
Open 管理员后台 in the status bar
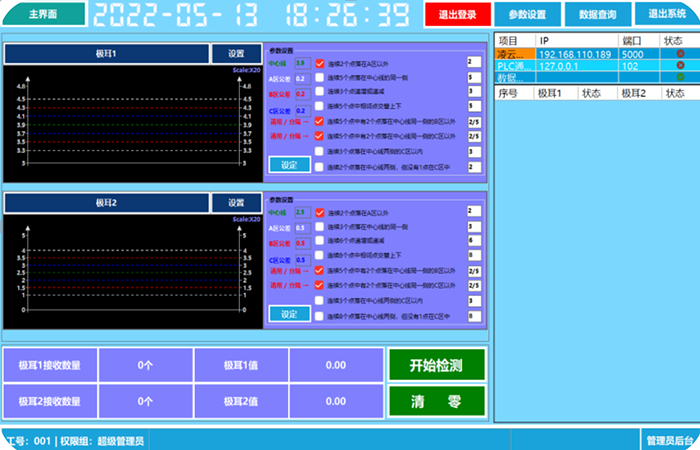(x=669, y=440)
